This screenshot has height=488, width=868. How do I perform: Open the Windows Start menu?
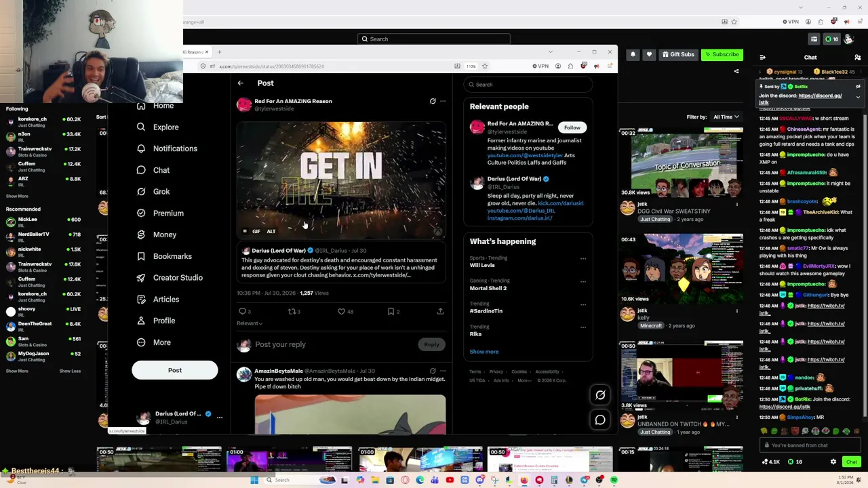coord(254,480)
